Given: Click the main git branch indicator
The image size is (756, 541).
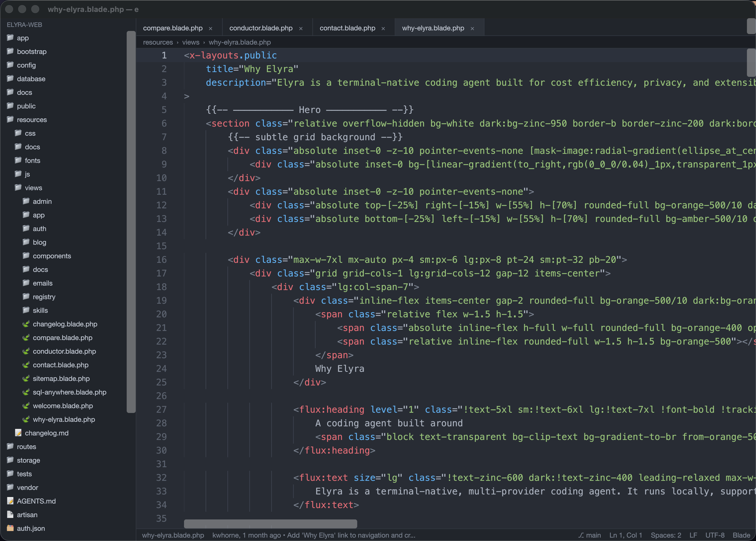Looking at the screenshot, I should (x=590, y=535).
